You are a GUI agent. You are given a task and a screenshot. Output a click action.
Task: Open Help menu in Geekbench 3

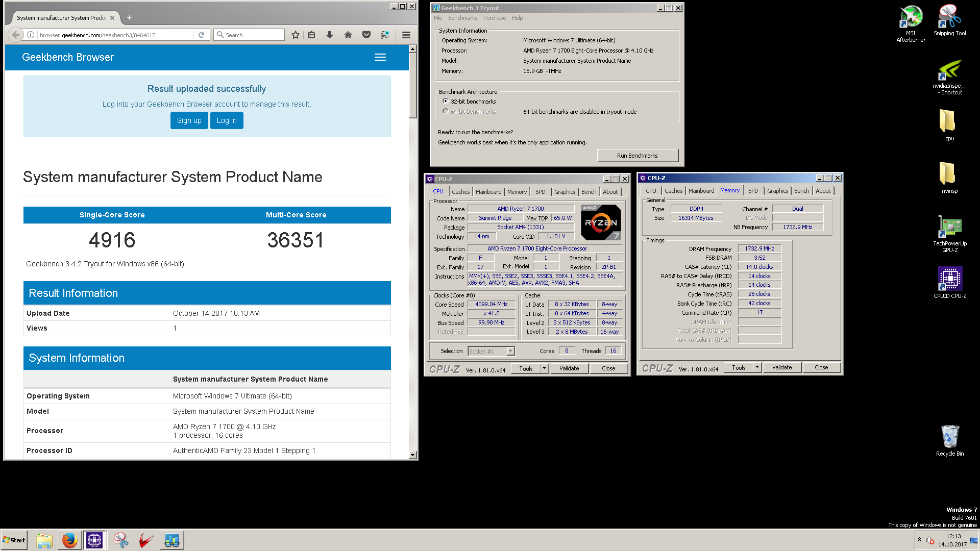click(517, 18)
